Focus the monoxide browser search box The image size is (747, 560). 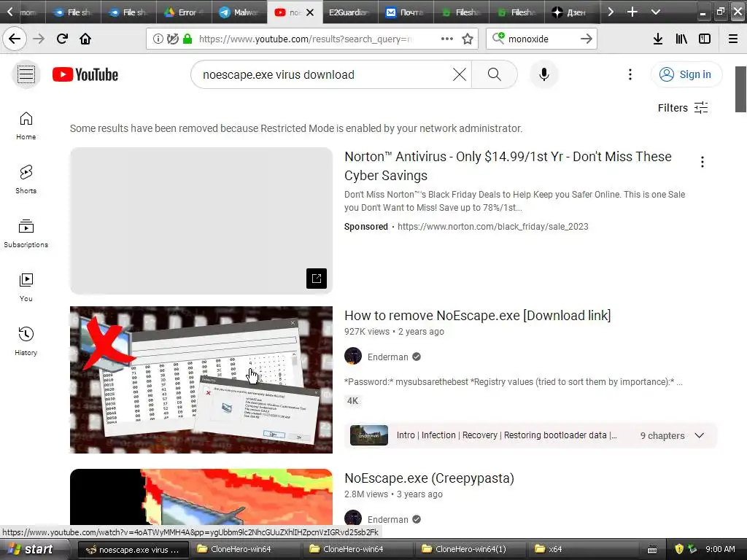point(542,39)
